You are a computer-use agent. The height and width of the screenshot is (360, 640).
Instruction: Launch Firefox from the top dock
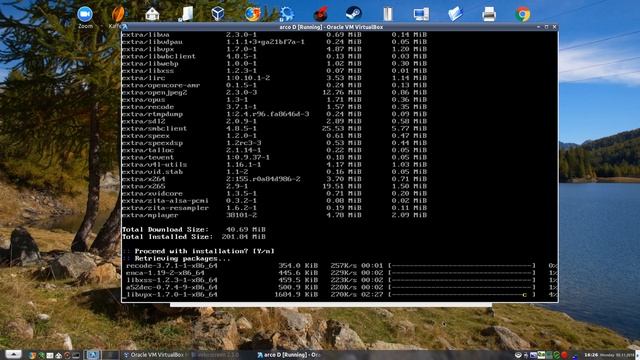[x=253, y=14]
